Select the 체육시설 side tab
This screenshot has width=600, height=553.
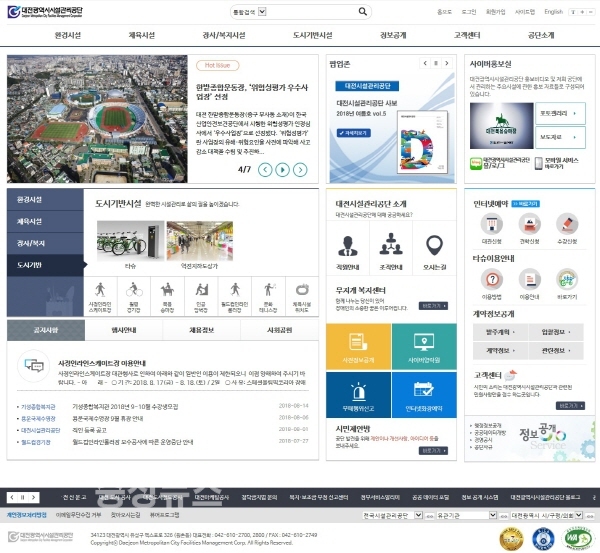(30, 221)
